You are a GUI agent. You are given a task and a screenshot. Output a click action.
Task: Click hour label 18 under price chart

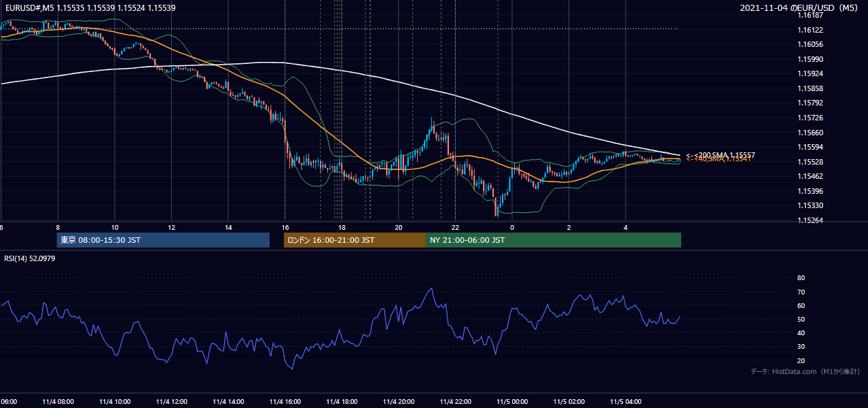tap(342, 227)
